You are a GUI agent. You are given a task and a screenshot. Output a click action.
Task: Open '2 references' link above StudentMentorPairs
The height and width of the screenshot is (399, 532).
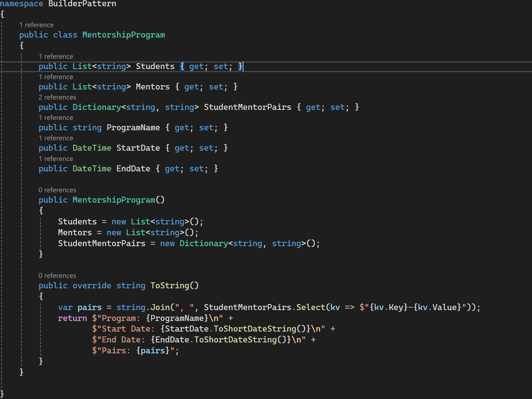click(57, 97)
